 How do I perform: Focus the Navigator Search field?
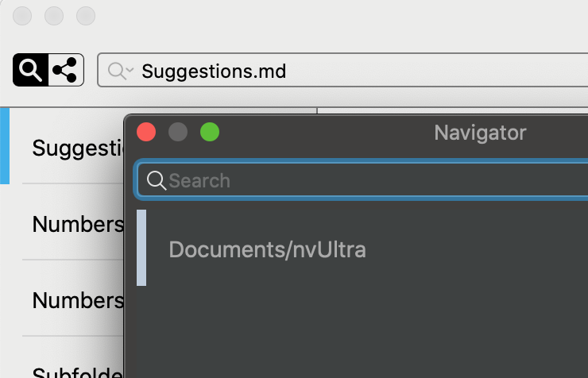tap(373, 180)
